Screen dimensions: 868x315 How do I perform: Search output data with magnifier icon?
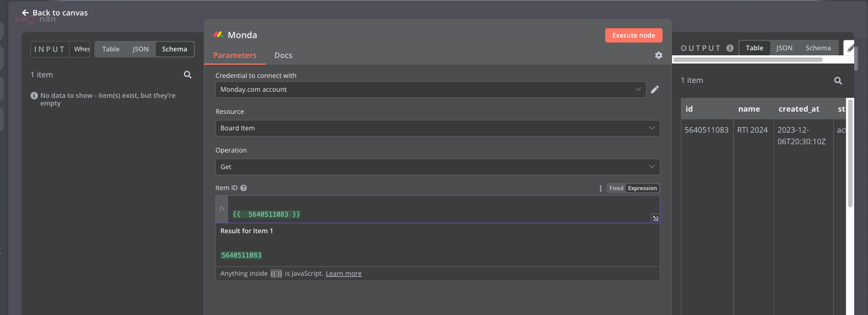[x=838, y=81]
